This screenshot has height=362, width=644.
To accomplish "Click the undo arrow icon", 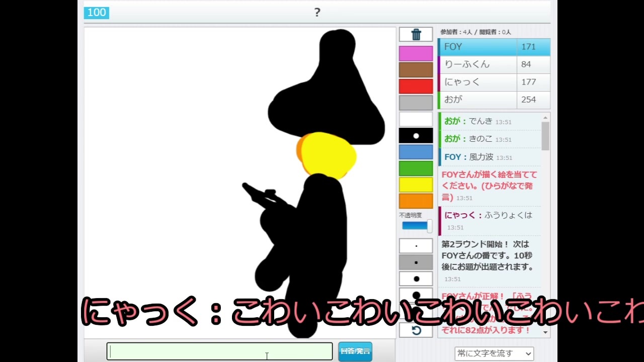I will pyautogui.click(x=416, y=330).
